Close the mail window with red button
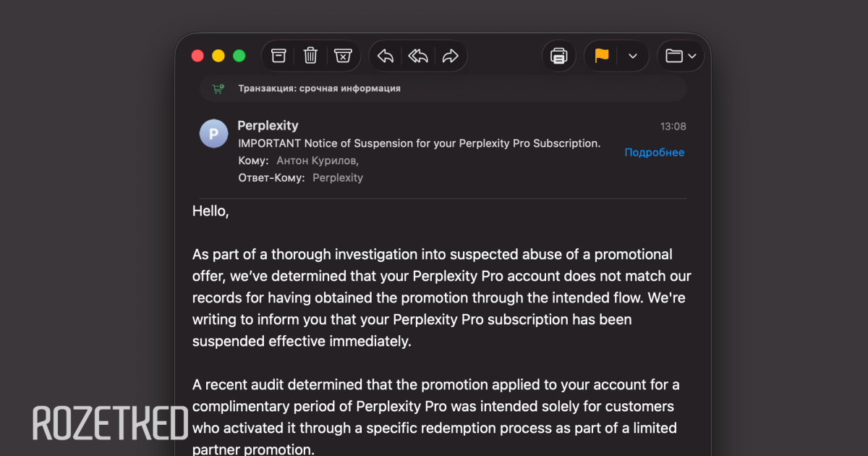The height and width of the screenshot is (456, 868). (x=197, y=56)
